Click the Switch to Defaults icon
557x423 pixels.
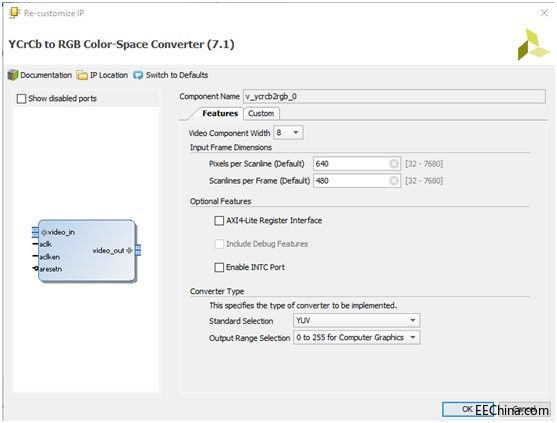[x=138, y=75]
